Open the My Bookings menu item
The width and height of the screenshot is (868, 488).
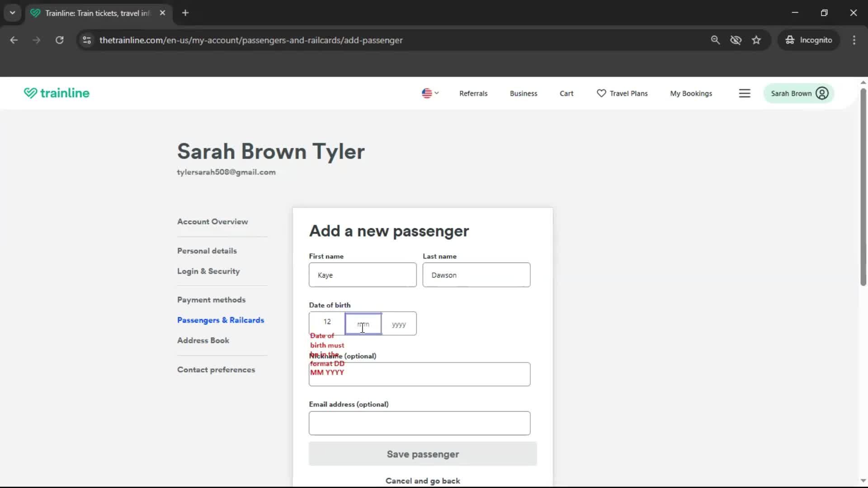691,93
